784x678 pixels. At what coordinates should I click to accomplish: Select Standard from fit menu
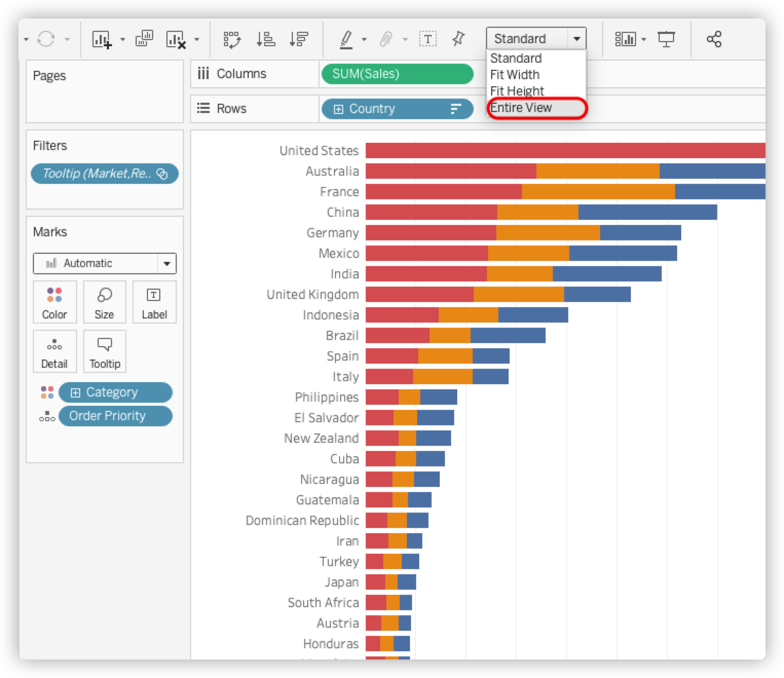(516, 58)
